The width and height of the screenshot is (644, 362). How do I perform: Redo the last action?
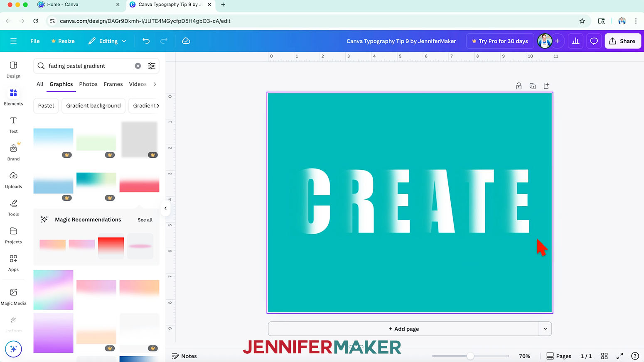coord(164,41)
